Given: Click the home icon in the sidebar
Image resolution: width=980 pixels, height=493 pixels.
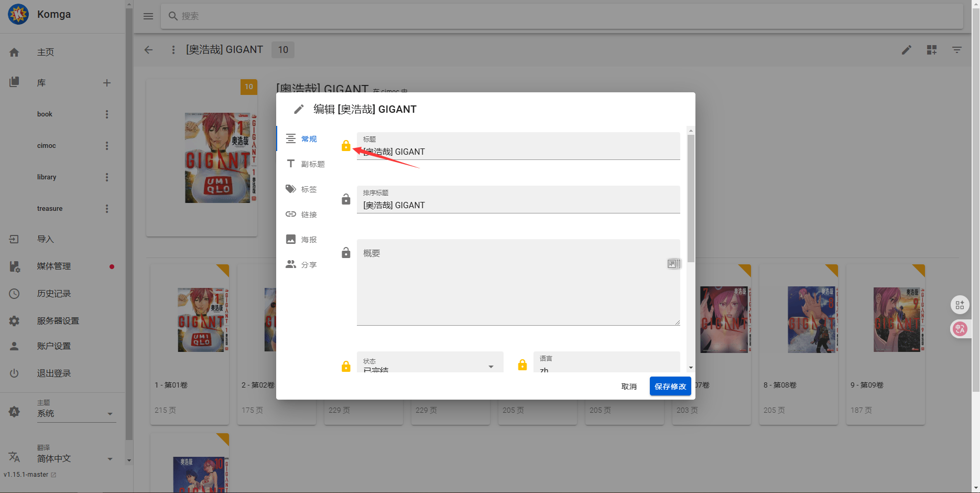Looking at the screenshot, I should pos(14,52).
